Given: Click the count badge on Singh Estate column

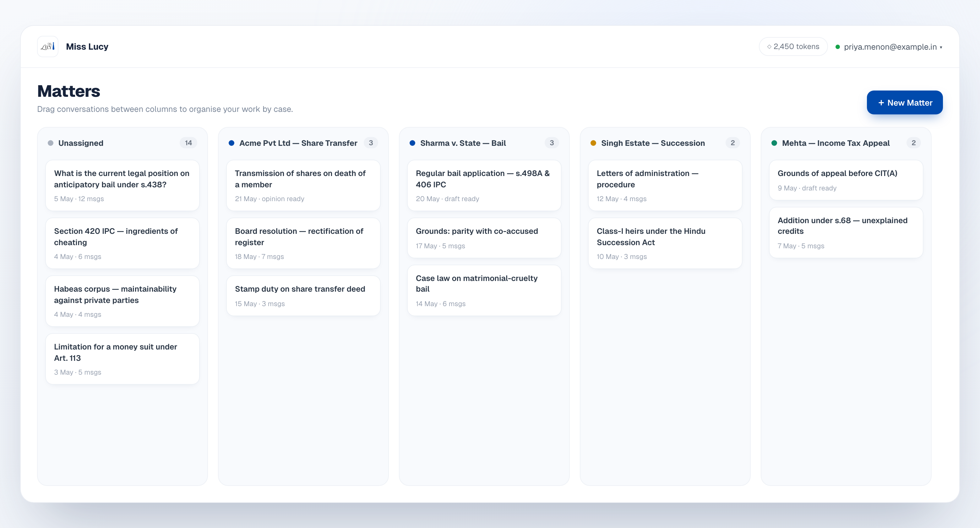Looking at the screenshot, I should (732, 143).
